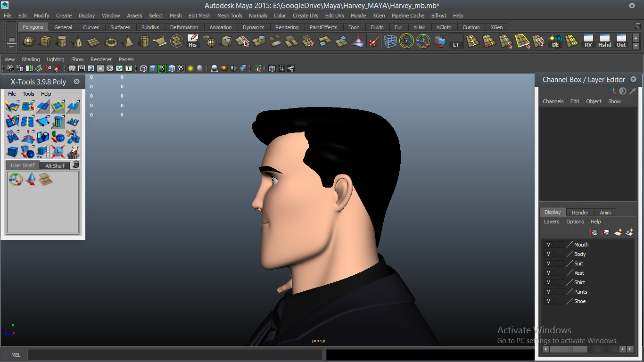Expand the Shading menu above the viewport
Screen dimensions: 644x362
tap(31, 59)
